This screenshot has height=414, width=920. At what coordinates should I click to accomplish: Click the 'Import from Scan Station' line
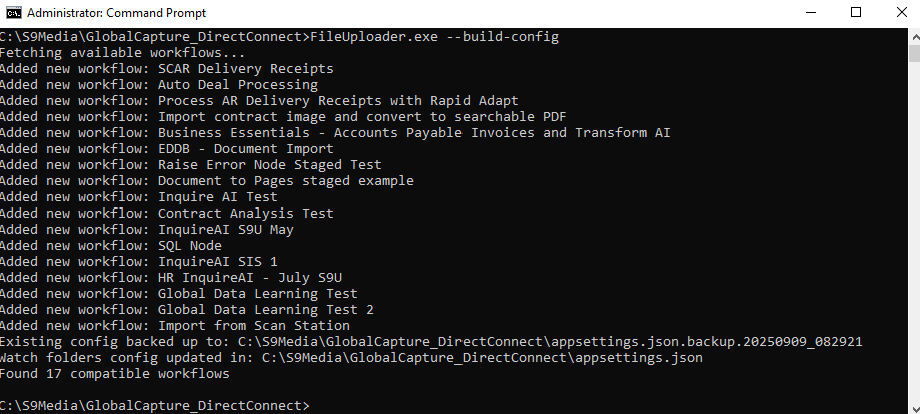pos(253,325)
